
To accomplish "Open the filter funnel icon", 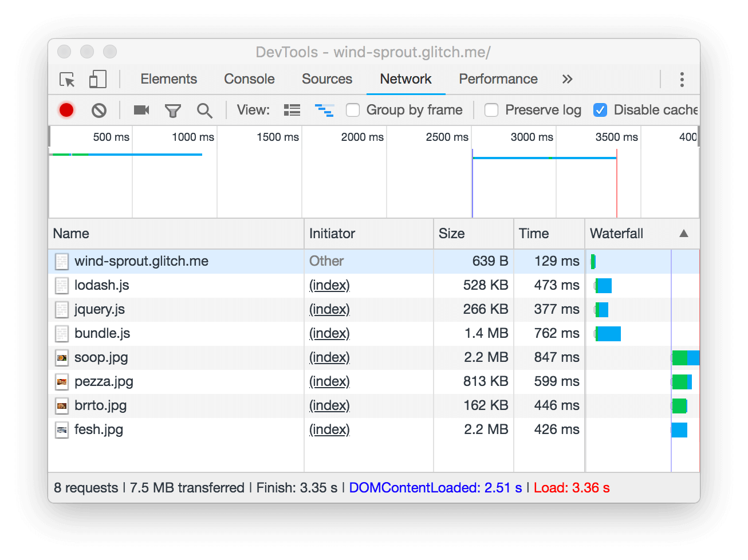I will (x=173, y=111).
